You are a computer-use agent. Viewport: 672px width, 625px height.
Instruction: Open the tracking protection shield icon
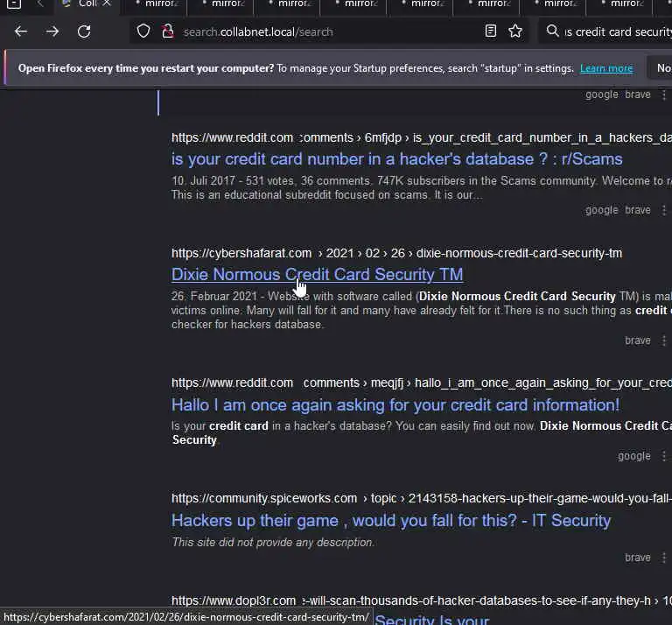pyautogui.click(x=143, y=32)
